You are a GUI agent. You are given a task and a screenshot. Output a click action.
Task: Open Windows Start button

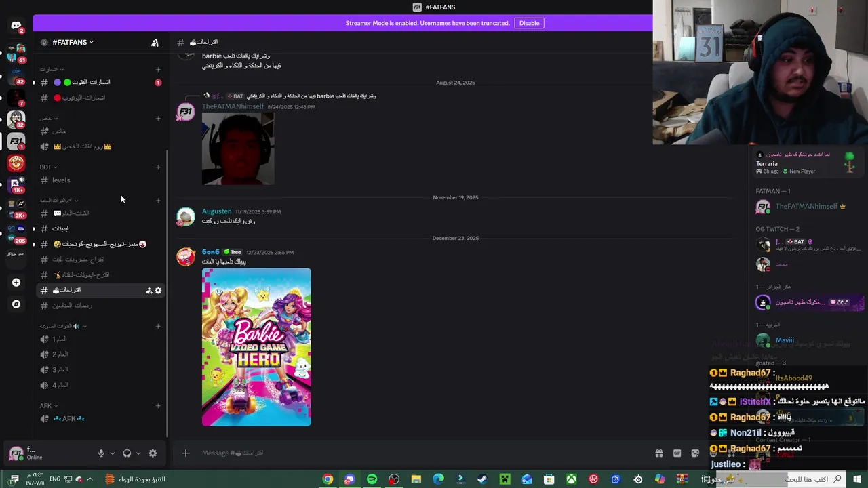[857, 479]
